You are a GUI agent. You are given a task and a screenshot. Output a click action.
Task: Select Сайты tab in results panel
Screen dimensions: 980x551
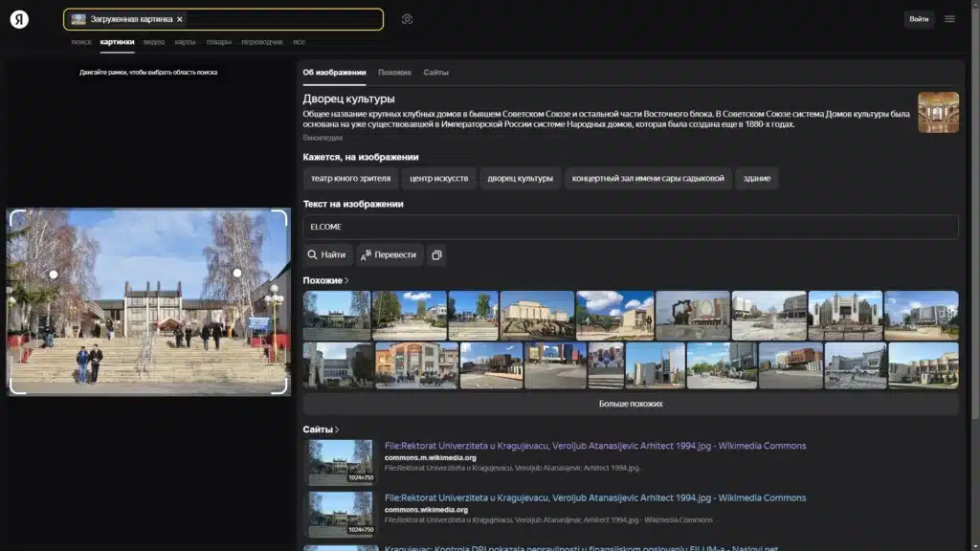(x=435, y=73)
